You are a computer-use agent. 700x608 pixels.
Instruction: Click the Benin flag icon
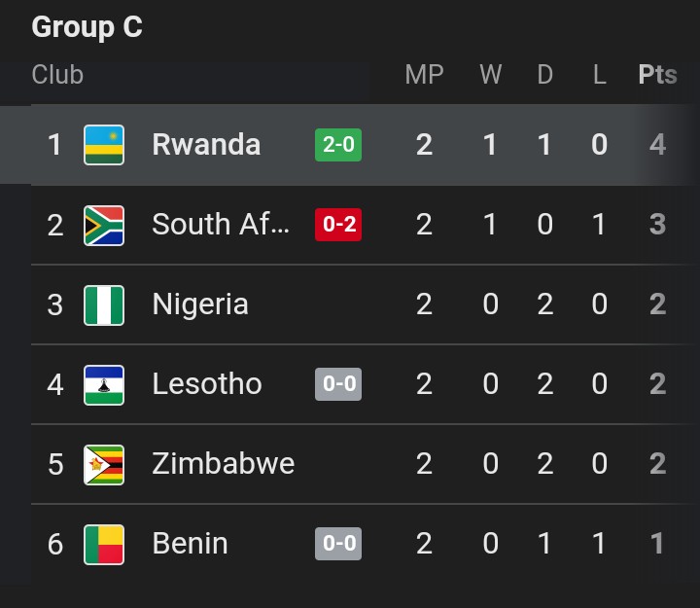tap(104, 544)
